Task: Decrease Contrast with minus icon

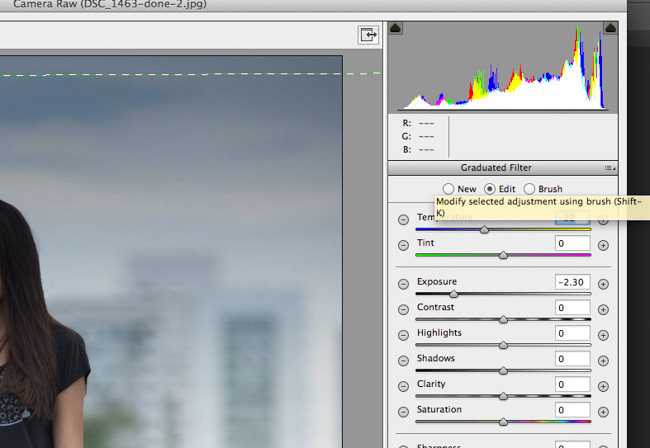Action: click(x=403, y=310)
